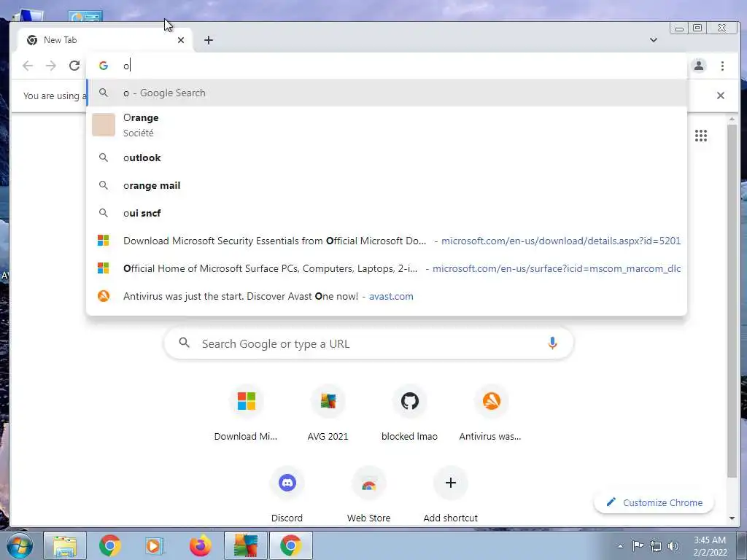
Task: Dismiss the 'You are using' info bar
Action: (x=720, y=96)
